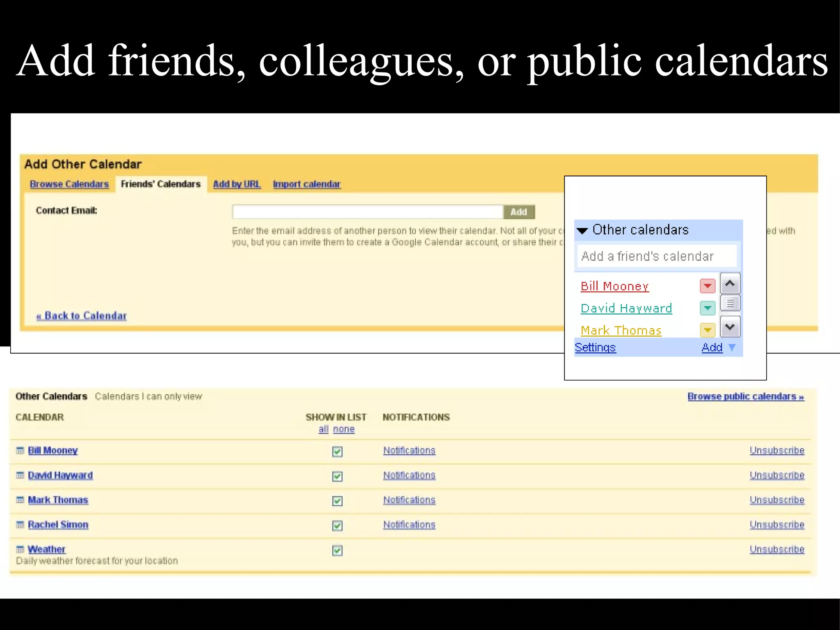Click the calendar icon beside Bill Mooney
This screenshot has width=840, height=630.
click(x=20, y=450)
